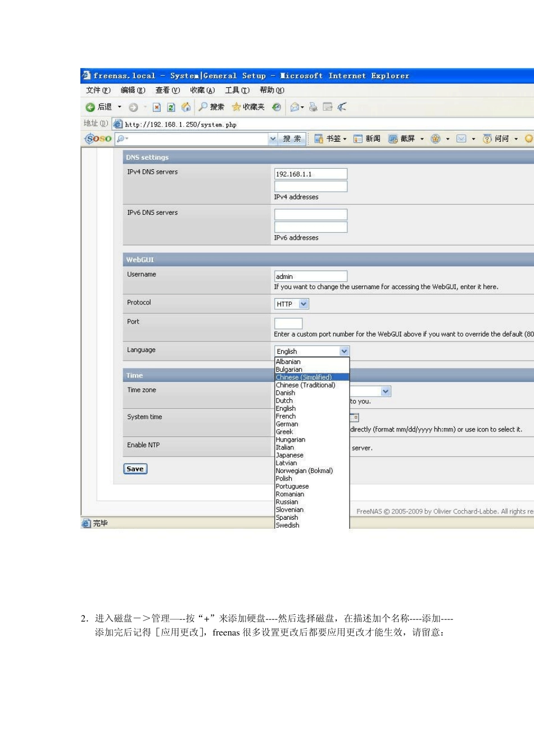This screenshot has height=756, width=534.
Task: Click the round badge icon on SOSO bar
Action: coord(436,138)
